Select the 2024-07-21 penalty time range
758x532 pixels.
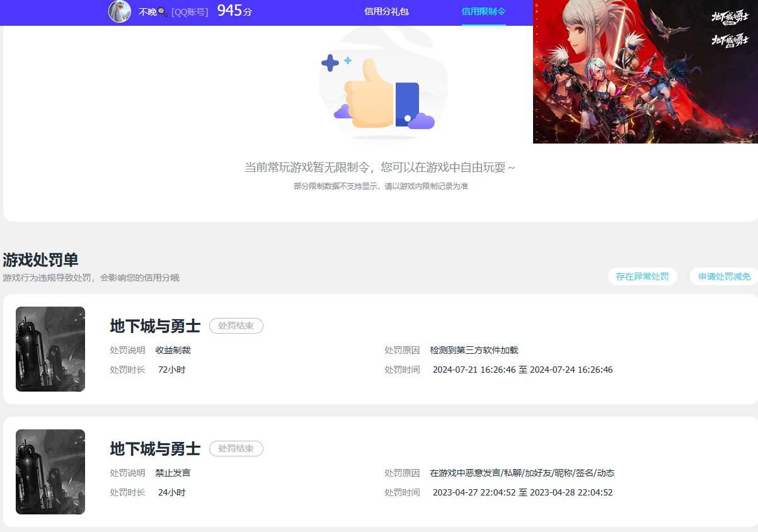pyautogui.click(x=522, y=370)
